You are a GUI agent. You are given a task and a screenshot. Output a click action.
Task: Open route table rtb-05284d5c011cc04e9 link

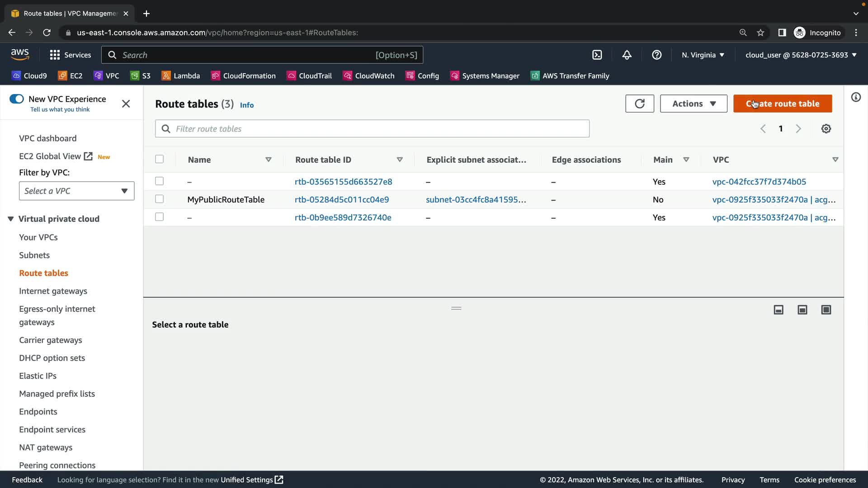pos(341,200)
